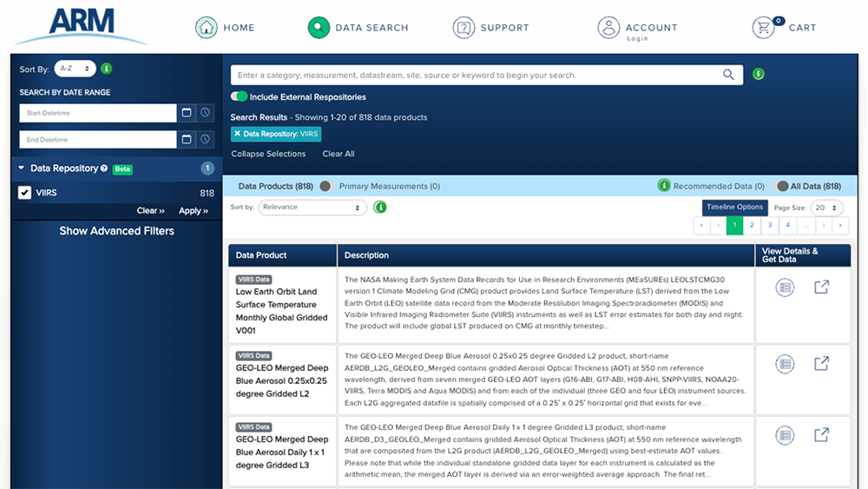Image resolution: width=868 pixels, height=489 pixels.
Task: Go to results page 3
Action: 769,225
